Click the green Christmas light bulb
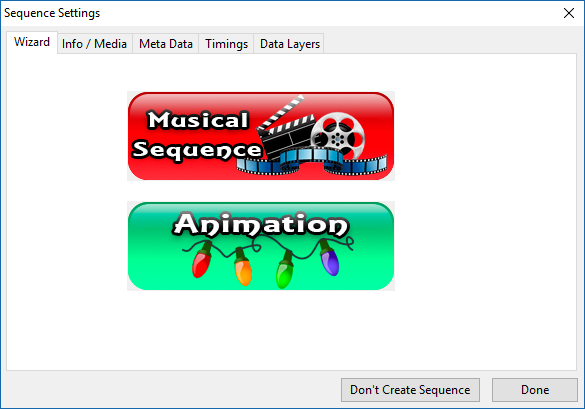This screenshot has height=409, width=585. click(x=285, y=269)
